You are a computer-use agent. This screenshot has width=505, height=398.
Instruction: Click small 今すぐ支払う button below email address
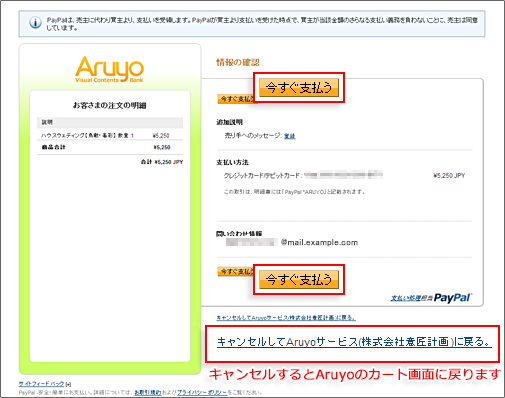tap(236, 272)
